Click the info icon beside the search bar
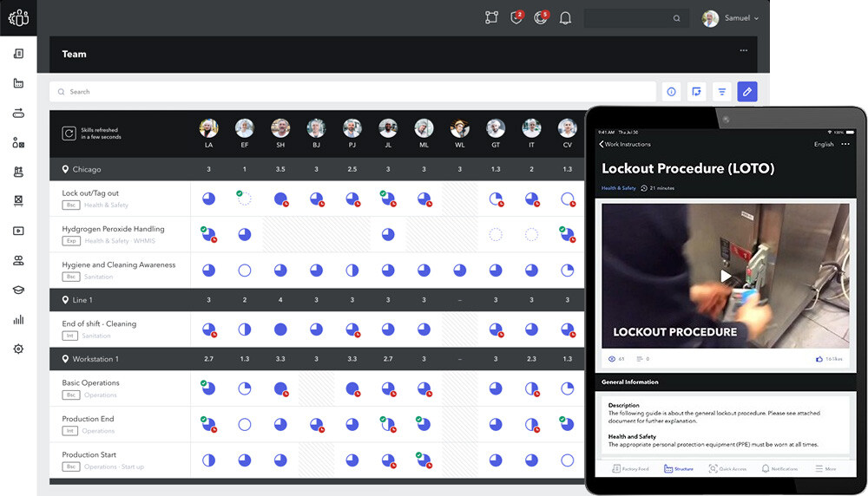This screenshot has height=496, width=868. point(671,92)
